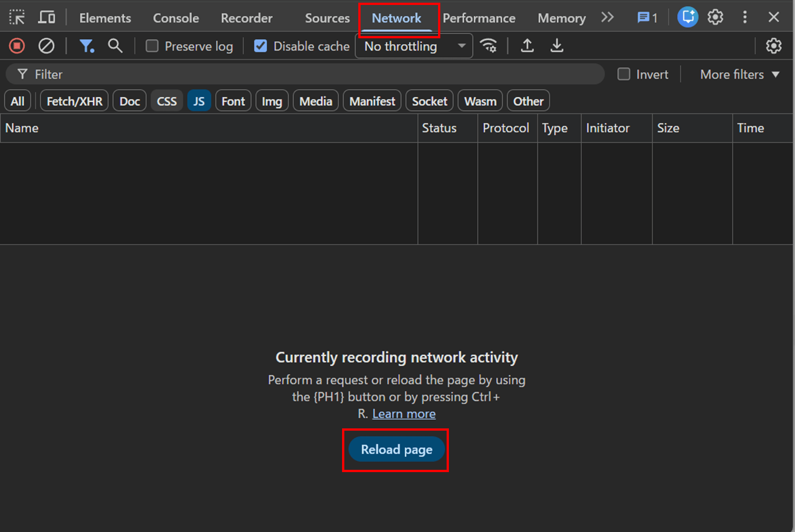
Task: Open the Performance panel
Action: click(x=479, y=17)
